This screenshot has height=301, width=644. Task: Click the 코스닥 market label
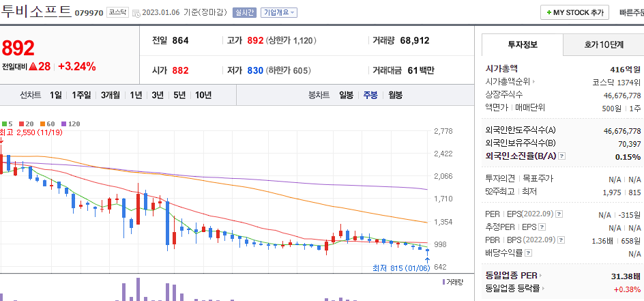117,12
